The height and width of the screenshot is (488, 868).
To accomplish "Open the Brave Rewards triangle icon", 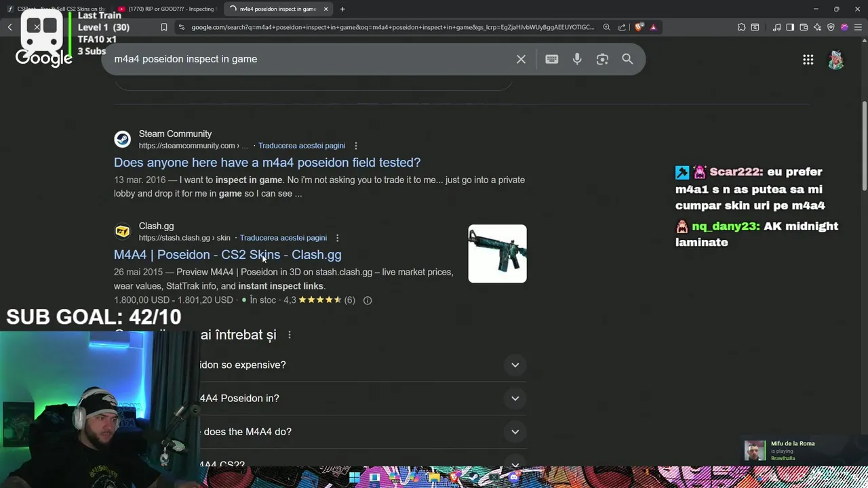I will click(x=653, y=27).
